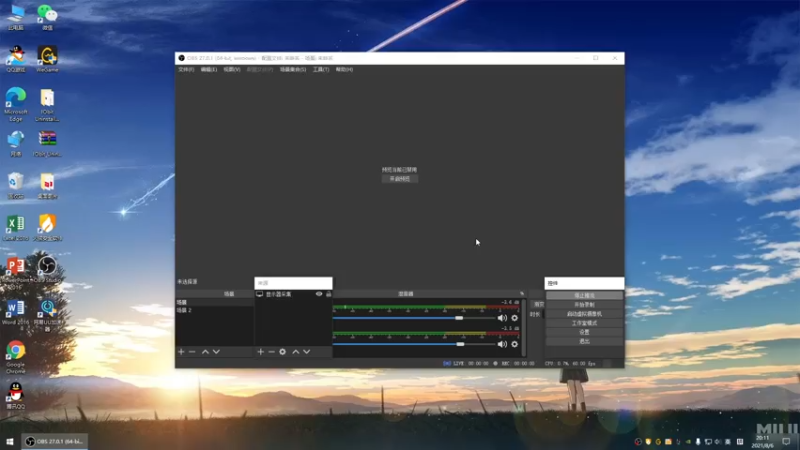Open settings gear of the first mixer channel
Screen dimensions: 800x450
point(514,318)
